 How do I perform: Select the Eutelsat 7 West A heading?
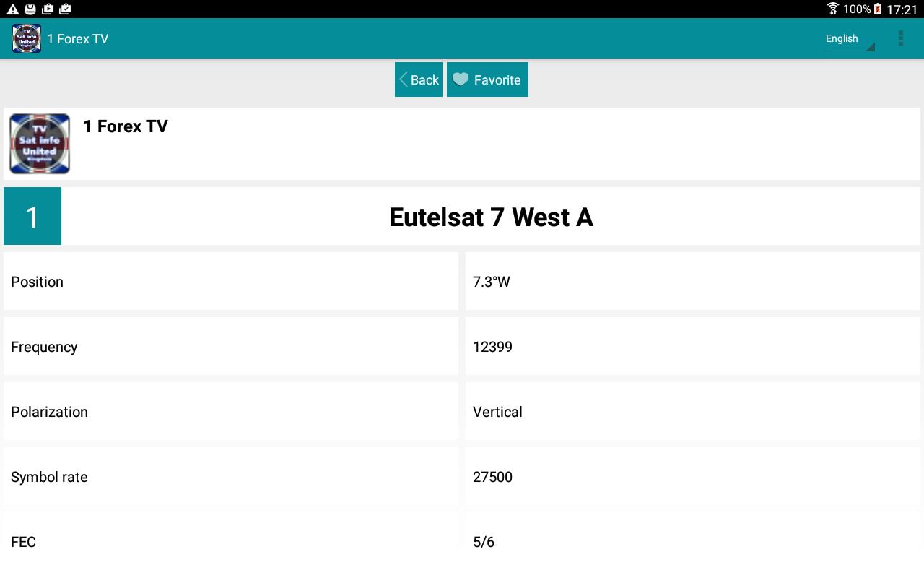click(491, 217)
